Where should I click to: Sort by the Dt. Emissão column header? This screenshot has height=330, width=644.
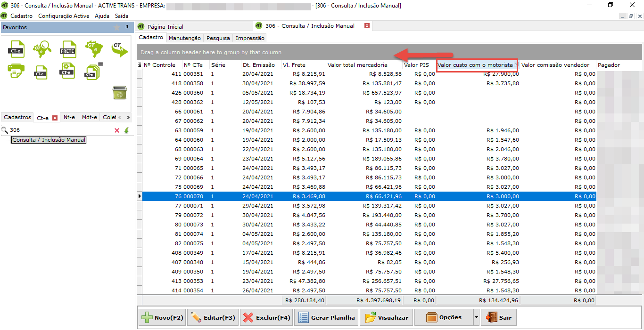[261, 65]
